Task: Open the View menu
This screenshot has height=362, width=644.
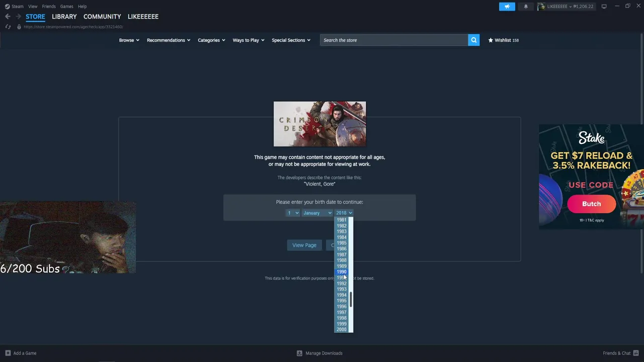Action: (x=33, y=7)
